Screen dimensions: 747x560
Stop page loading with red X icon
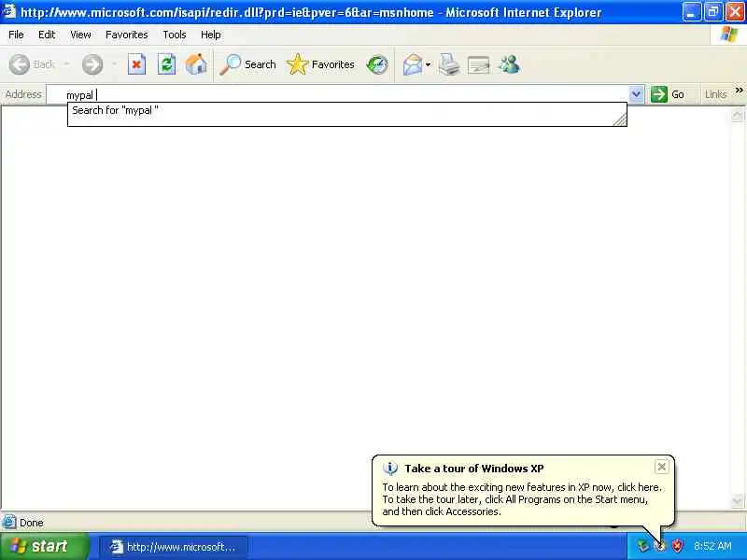point(136,64)
